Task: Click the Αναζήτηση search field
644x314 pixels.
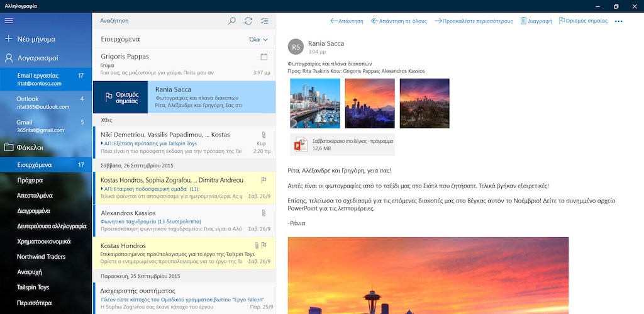Action: tap(160, 21)
